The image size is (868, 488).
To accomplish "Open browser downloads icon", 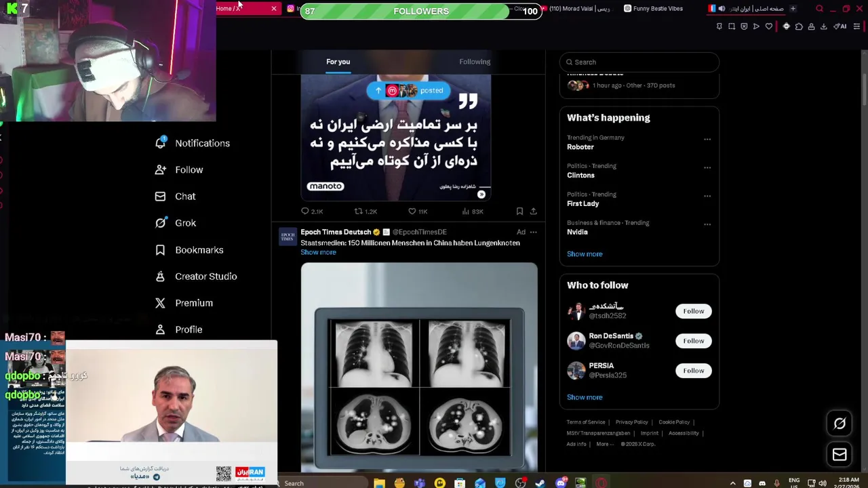I will 823,26.
